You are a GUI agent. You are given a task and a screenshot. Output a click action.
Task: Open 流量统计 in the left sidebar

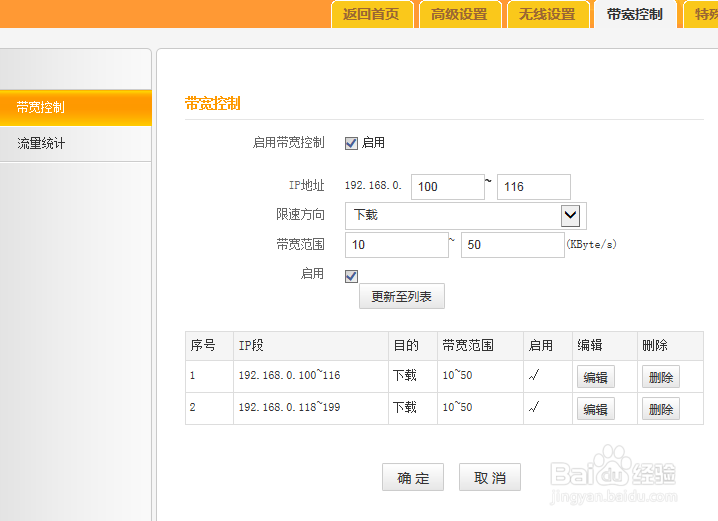pos(76,144)
